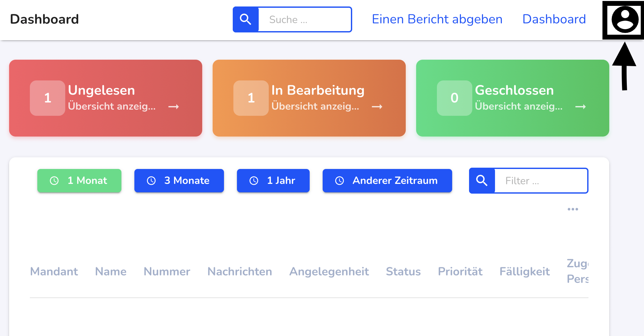644x336 pixels.
Task: Open Einen Bericht abgeben link
Action: (x=437, y=19)
